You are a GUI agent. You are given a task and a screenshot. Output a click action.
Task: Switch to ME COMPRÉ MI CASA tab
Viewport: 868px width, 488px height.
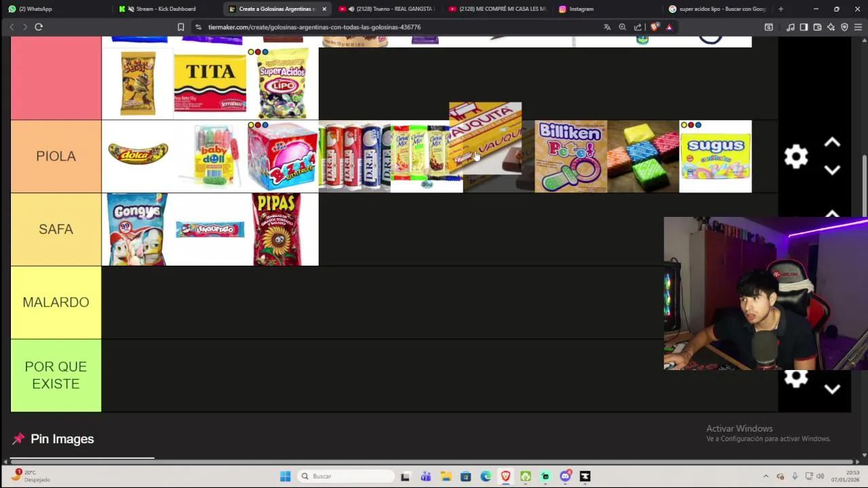(x=497, y=9)
